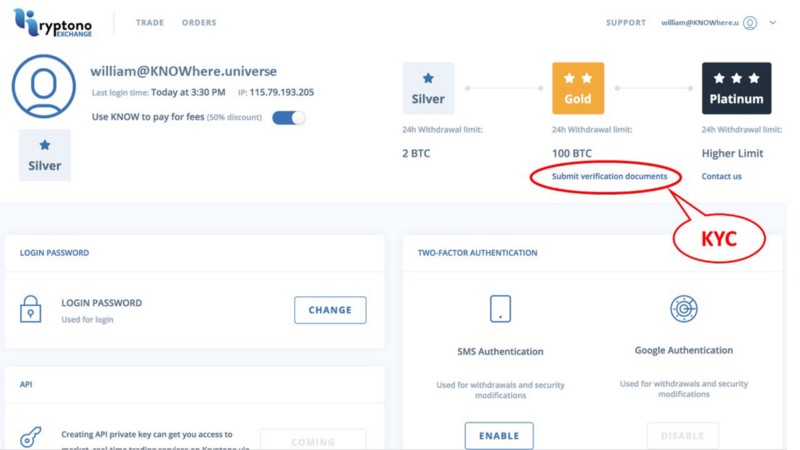Screen dimensions: 800x450
Task: Click the API section heading
Action: click(x=26, y=384)
